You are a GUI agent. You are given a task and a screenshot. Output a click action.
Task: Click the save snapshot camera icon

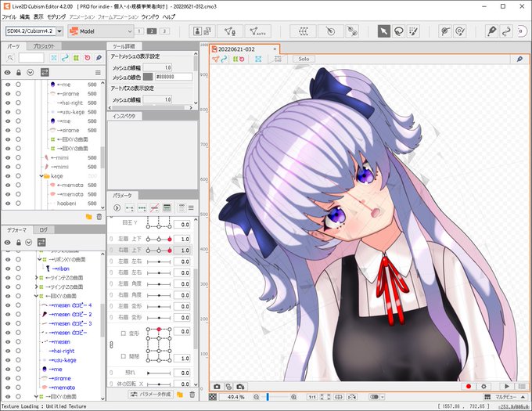(x=240, y=386)
